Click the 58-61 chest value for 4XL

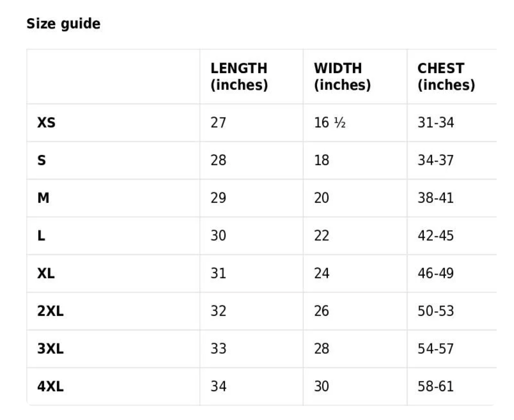pos(435,386)
